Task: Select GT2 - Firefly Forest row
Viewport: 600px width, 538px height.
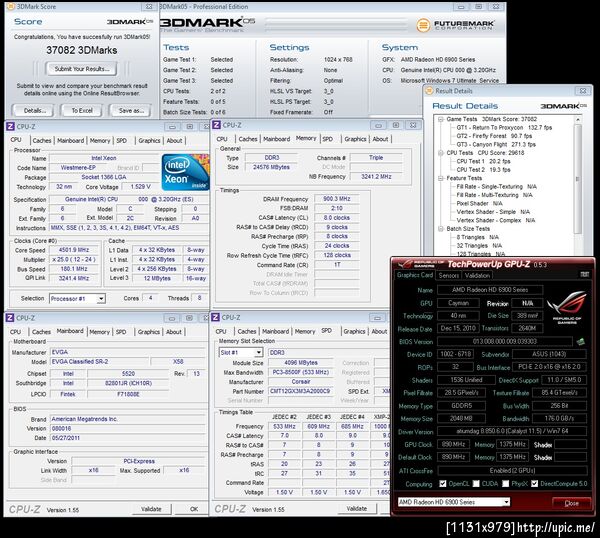Action: click(494, 136)
